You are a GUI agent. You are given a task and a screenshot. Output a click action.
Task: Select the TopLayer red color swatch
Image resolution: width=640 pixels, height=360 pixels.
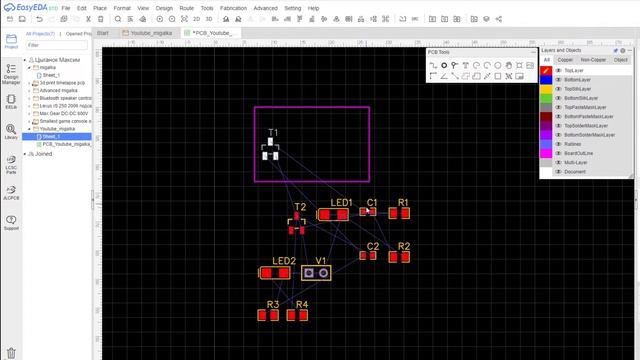[x=546, y=71]
